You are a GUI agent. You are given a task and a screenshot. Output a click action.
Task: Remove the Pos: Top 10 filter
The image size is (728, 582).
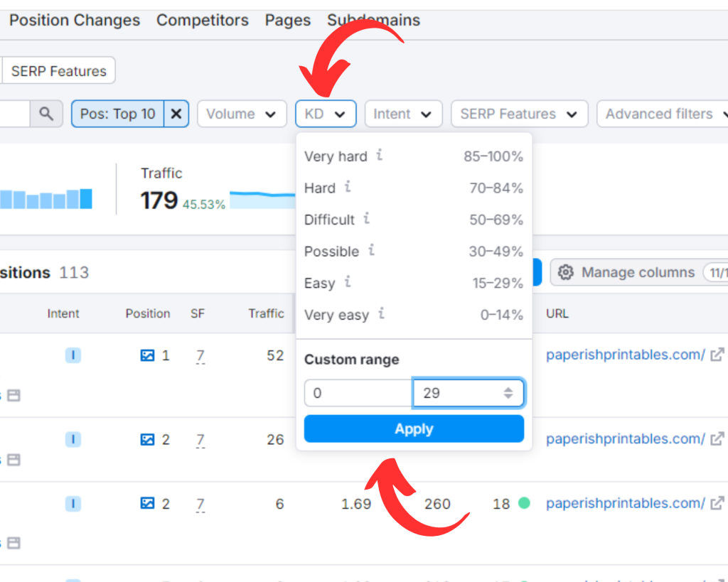(x=176, y=114)
